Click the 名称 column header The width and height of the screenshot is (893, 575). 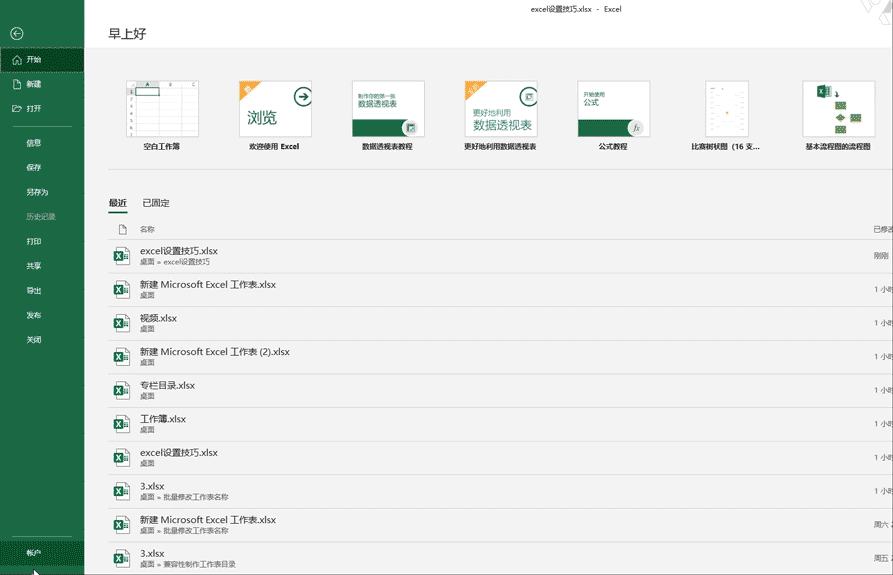pyautogui.click(x=147, y=229)
